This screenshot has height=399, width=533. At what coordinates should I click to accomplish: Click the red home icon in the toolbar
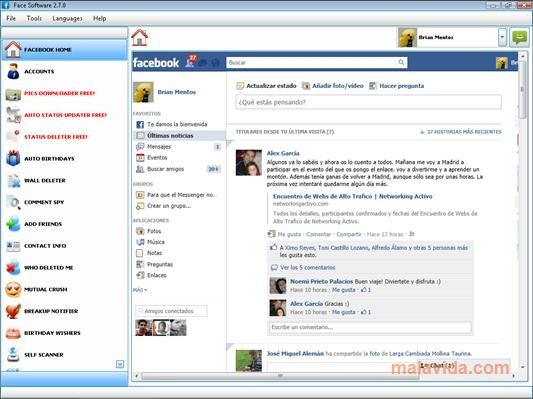tap(140, 37)
